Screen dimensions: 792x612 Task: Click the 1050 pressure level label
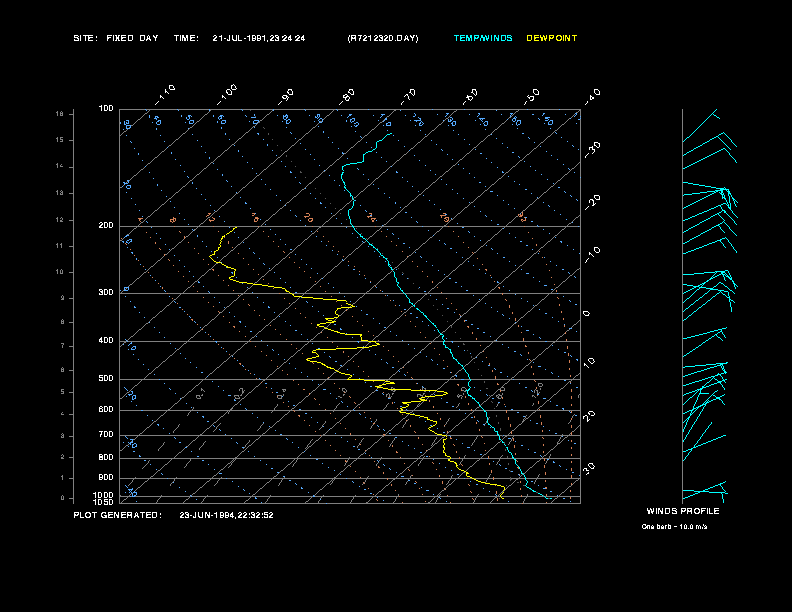pos(104,502)
